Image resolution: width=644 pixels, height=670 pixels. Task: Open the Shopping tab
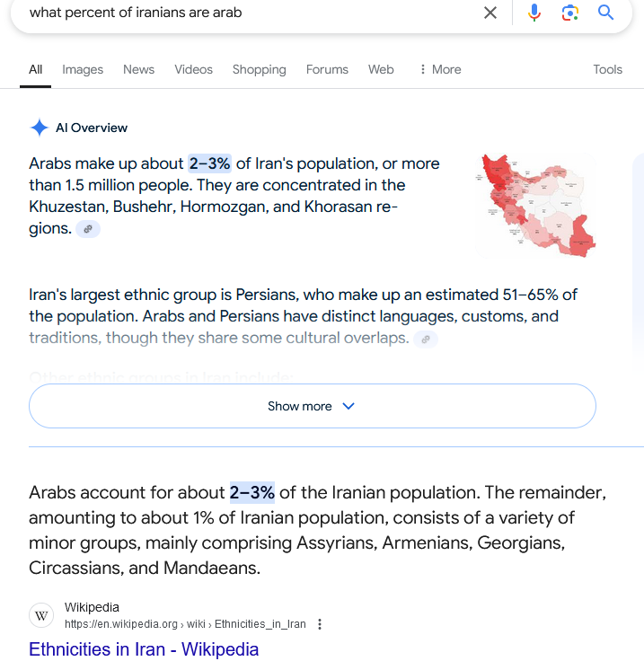[259, 69]
